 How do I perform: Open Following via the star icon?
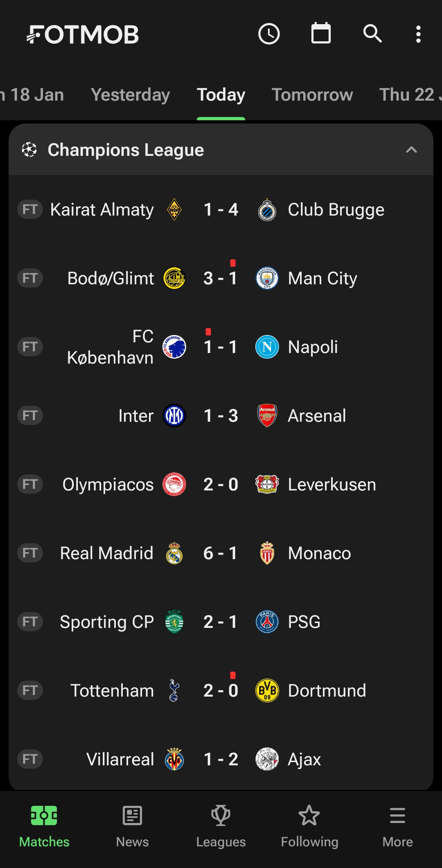click(309, 816)
